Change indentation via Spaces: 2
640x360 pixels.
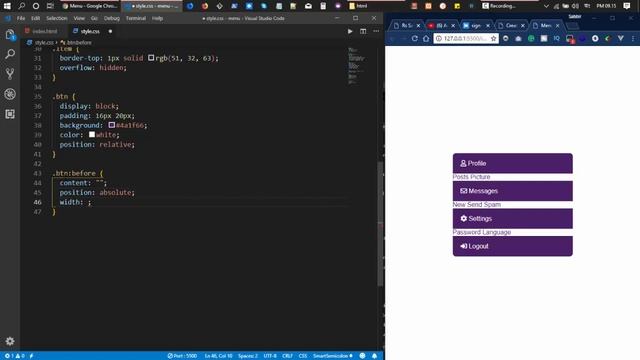point(248,356)
